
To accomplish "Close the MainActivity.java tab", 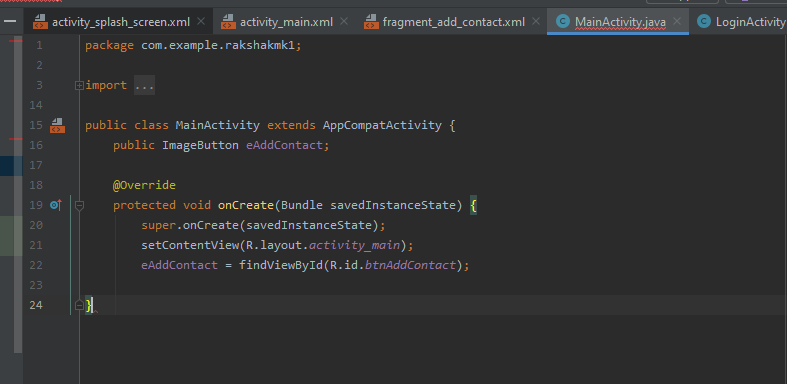I will (x=677, y=22).
